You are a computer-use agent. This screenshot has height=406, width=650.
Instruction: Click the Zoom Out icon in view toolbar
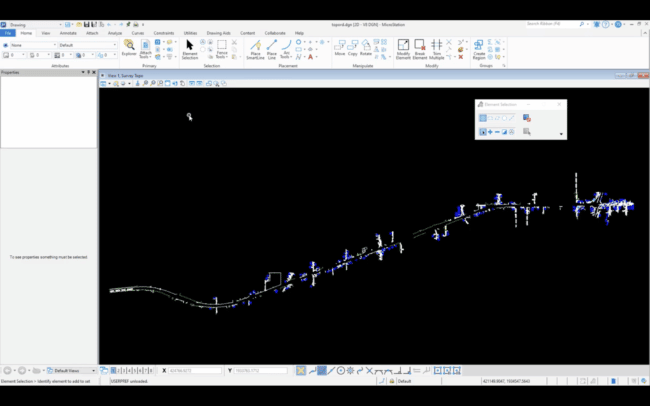coord(153,83)
